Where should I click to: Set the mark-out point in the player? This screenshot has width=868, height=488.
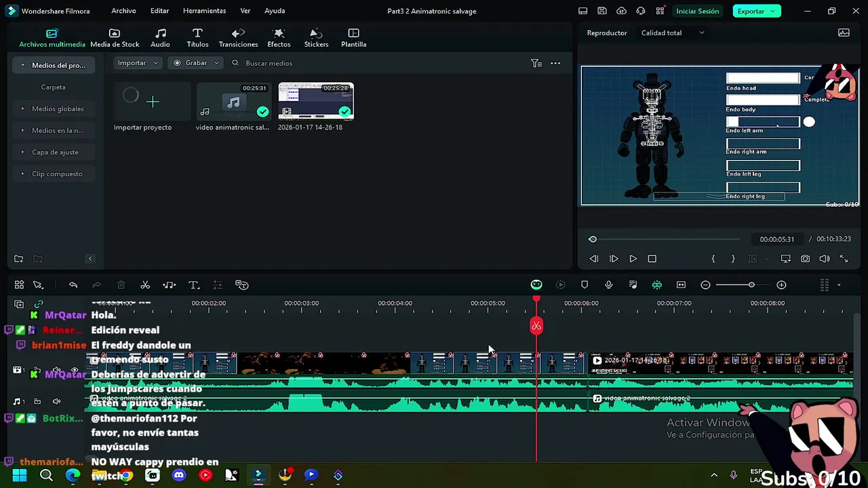click(x=733, y=259)
